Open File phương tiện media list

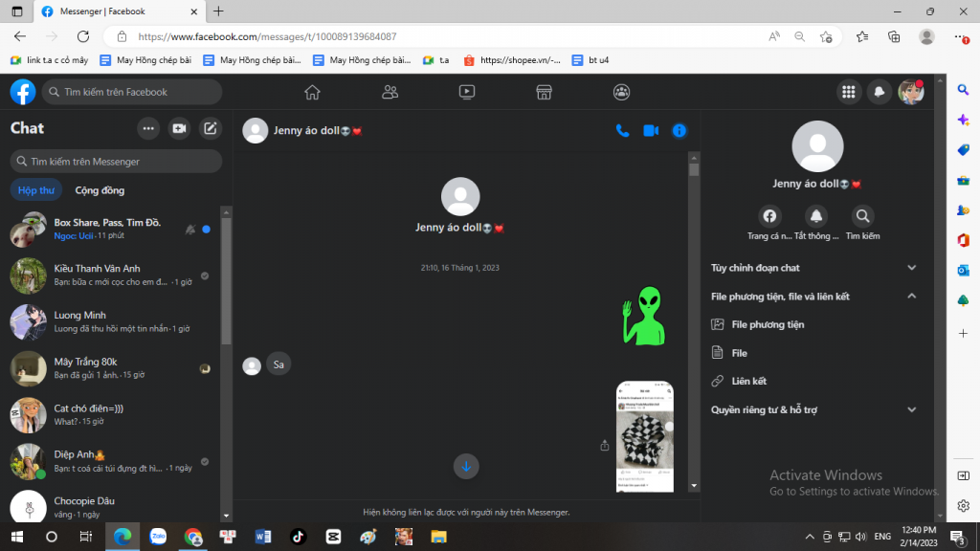(x=768, y=325)
